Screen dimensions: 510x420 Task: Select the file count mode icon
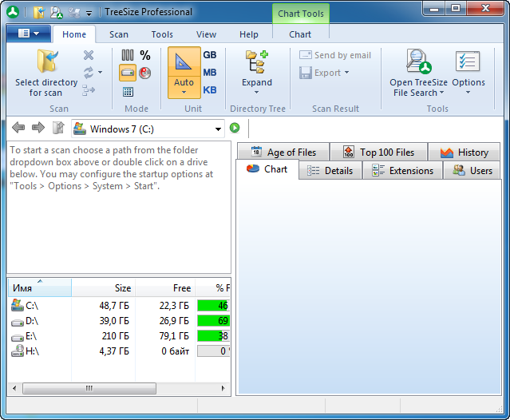click(128, 55)
